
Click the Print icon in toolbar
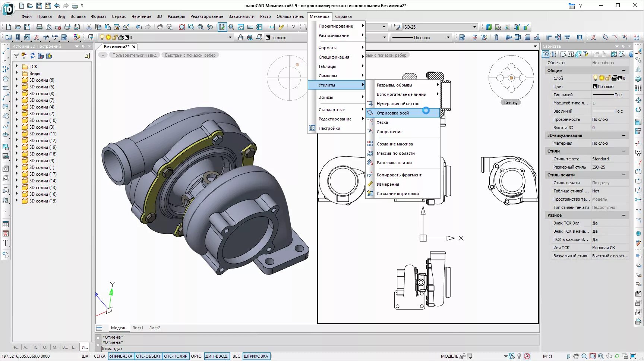point(39,27)
